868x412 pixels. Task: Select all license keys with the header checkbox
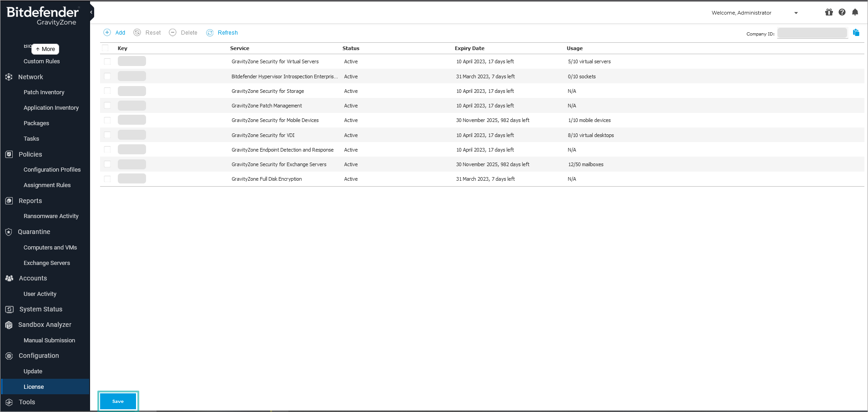(x=106, y=48)
